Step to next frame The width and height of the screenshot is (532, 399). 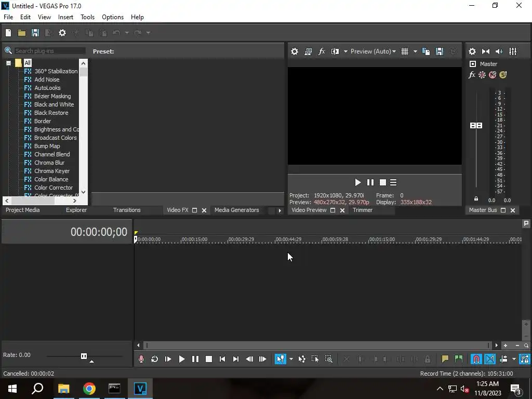coord(262,359)
